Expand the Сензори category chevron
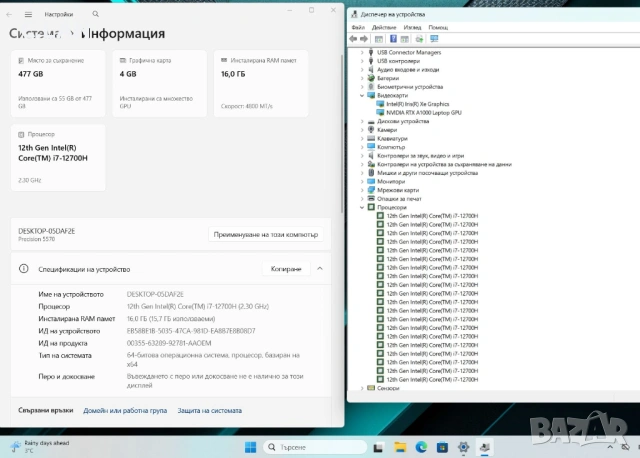This screenshot has width=640, height=458. pos(362,388)
